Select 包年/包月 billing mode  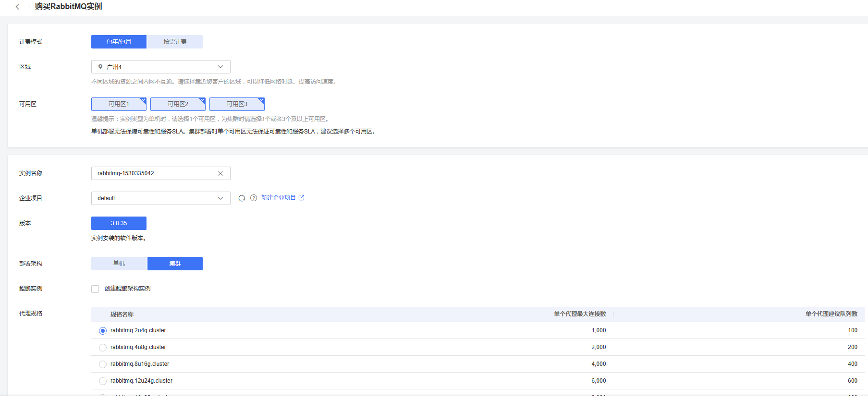pyautogui.click(x=119, y=42)
